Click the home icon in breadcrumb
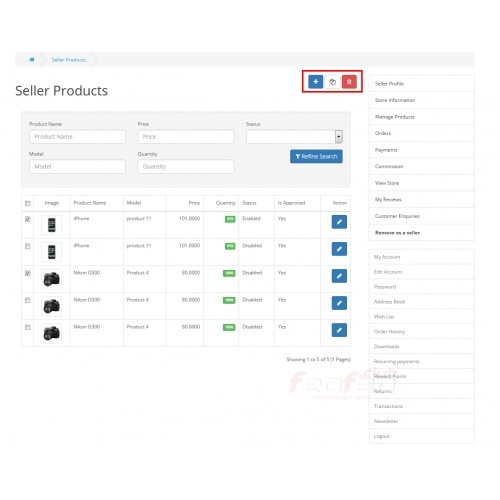 tap(32, 60)
